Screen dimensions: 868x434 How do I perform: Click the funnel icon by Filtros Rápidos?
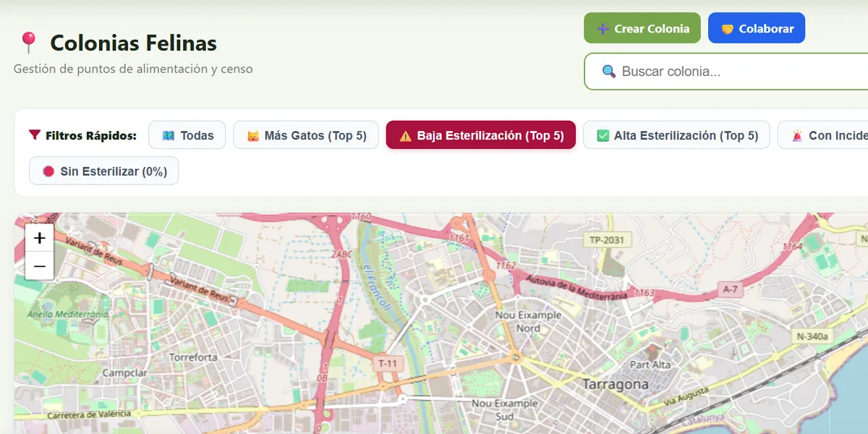tap(34, 135)
